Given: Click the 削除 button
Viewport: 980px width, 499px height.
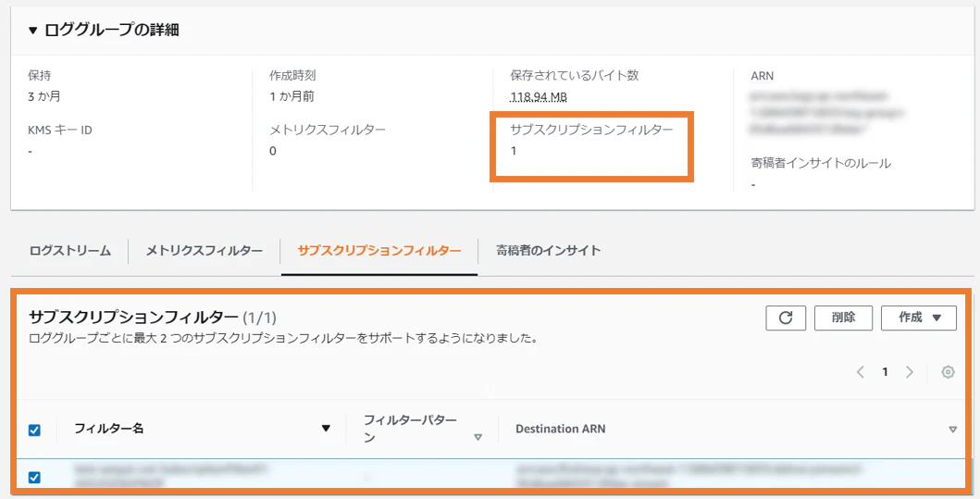Looking at the screenshot, I should coord(843,318).
